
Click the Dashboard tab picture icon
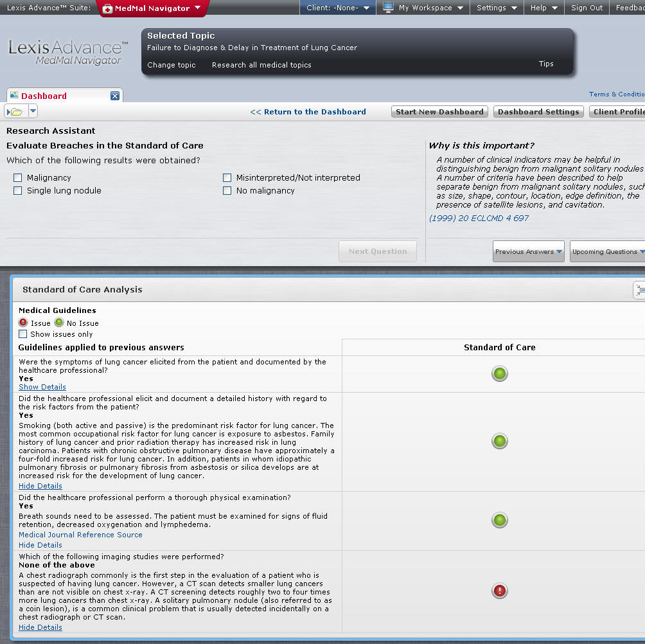tap(14, 95)
